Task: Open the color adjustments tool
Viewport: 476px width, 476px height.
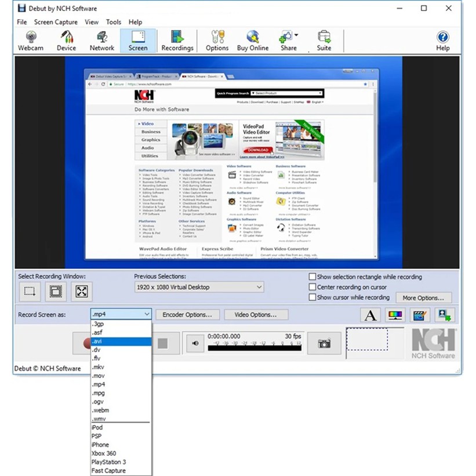Action: [x=394, y=315]
